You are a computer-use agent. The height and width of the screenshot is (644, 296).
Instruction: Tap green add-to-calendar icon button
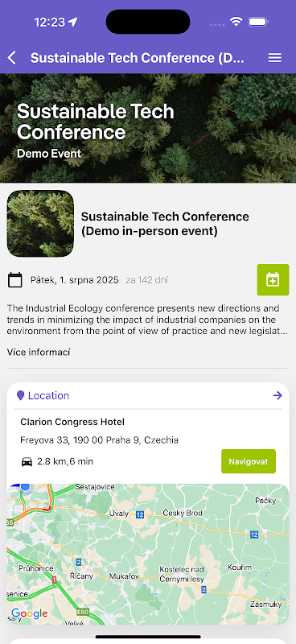click(273, 279)
